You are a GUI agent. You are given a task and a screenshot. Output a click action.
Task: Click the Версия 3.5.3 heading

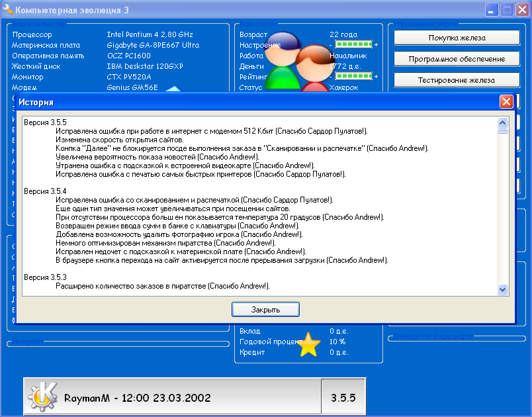click(45, 277)
